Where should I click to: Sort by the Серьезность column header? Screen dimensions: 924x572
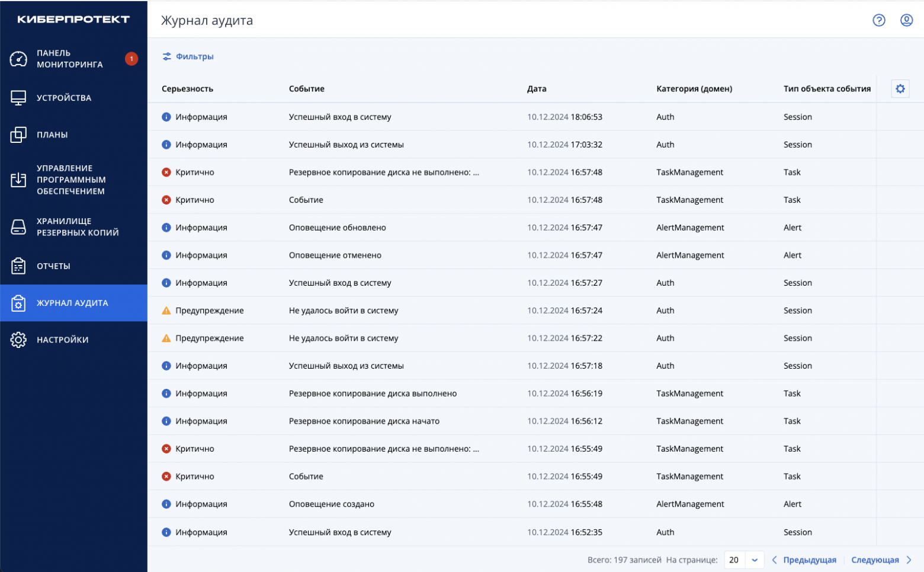(x=187, y=89)
